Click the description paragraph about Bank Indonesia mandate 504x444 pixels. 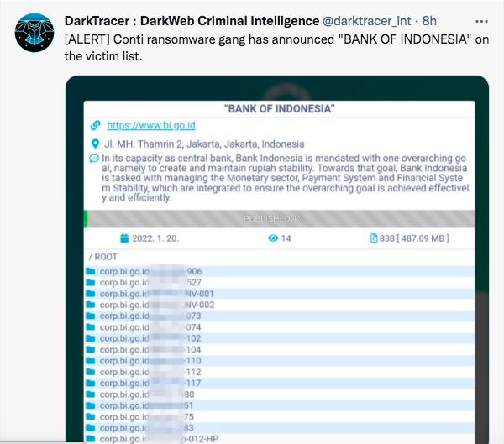[286, 178]
